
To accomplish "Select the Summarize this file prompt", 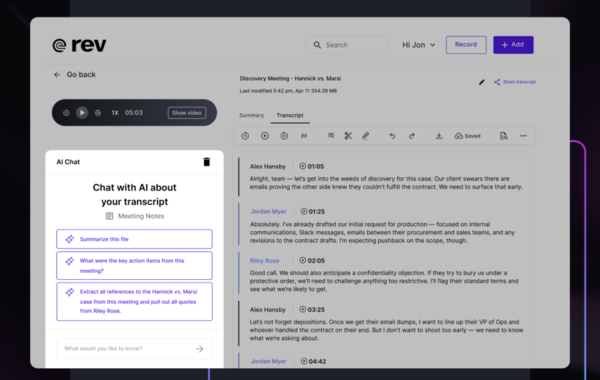I will pyautogui.click(x=134, y=239).
